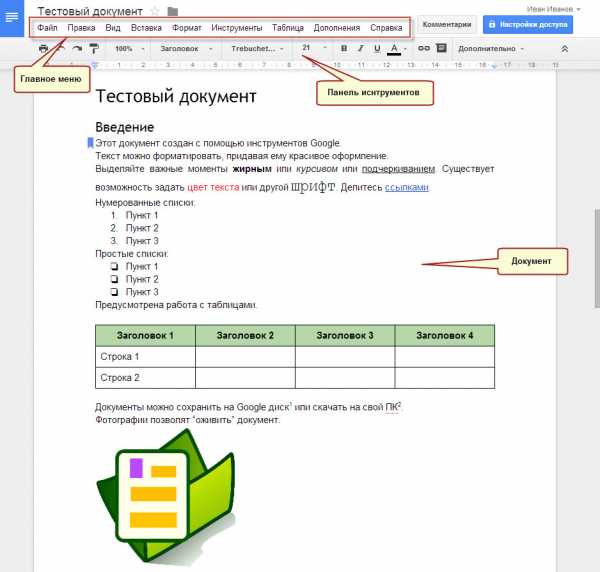Image resolution: width=600 pixels, height=572 pixels.
Task: Click the Redo arrow icon
Action: click(77, 49)
